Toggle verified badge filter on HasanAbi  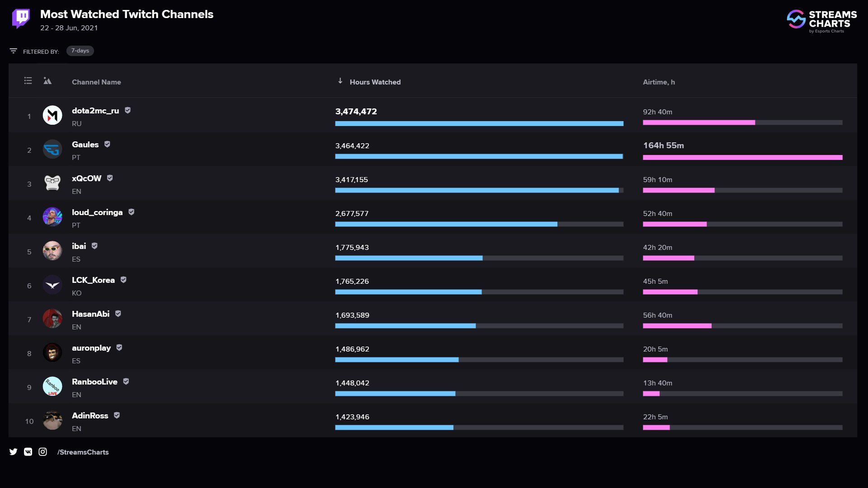pyautogui.click(x=118, y=314)
